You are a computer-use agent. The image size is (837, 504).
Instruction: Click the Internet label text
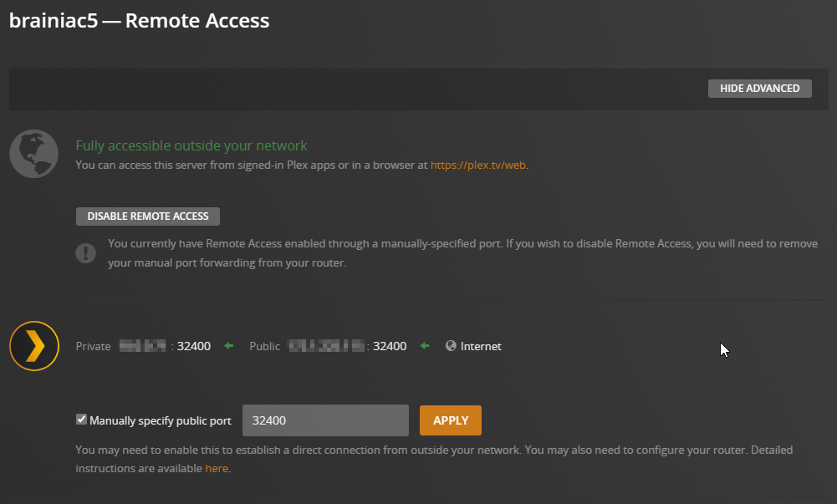[481, 346]
